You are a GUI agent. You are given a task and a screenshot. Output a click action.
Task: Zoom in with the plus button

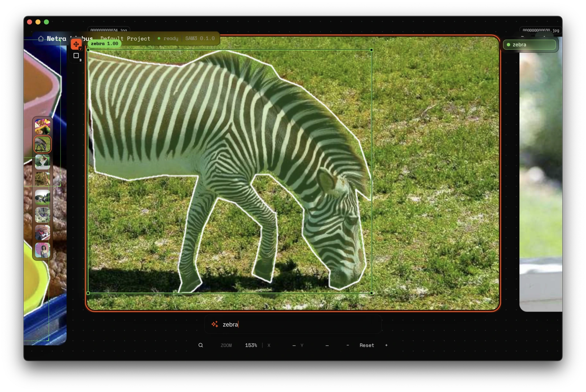pos(386,345)
